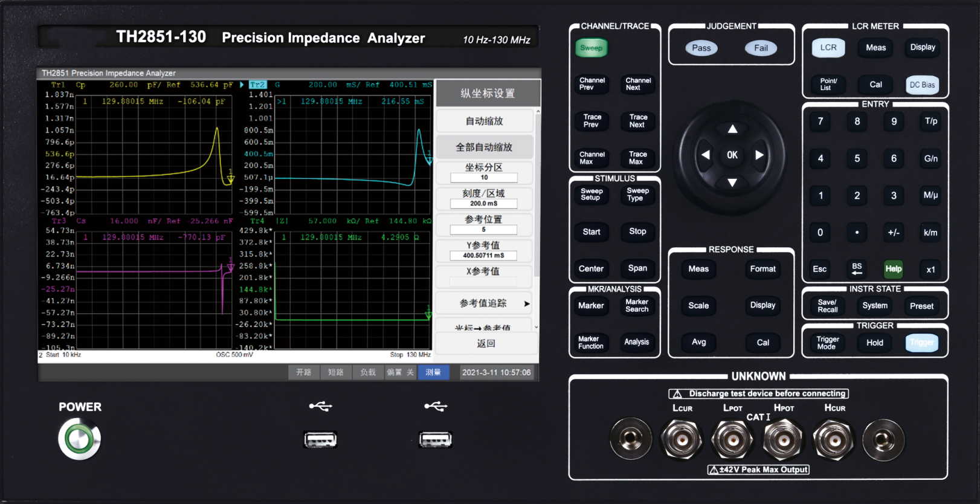Click the left USB port
Image resolution: width=980 pixels, height=504 pixels.
(x=320, y=439)
